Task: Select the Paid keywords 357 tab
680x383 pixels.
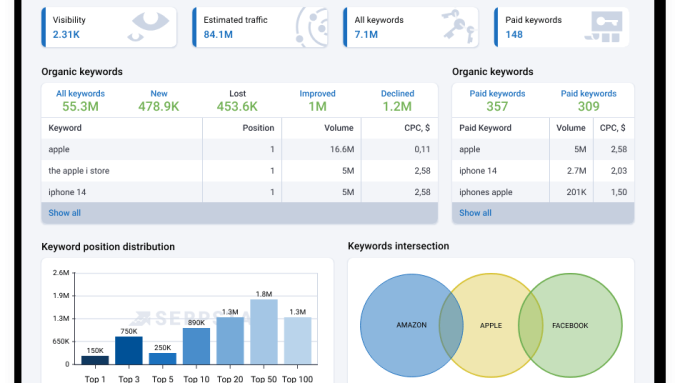Action: tap(497, 101)
